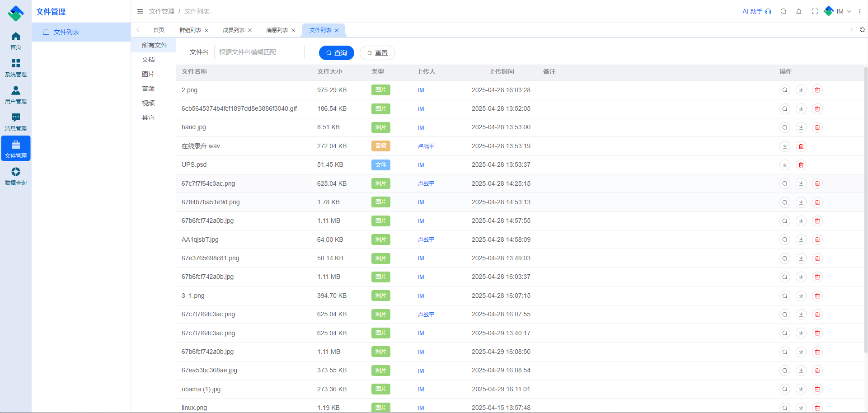Refresh the current tab page

862,30
